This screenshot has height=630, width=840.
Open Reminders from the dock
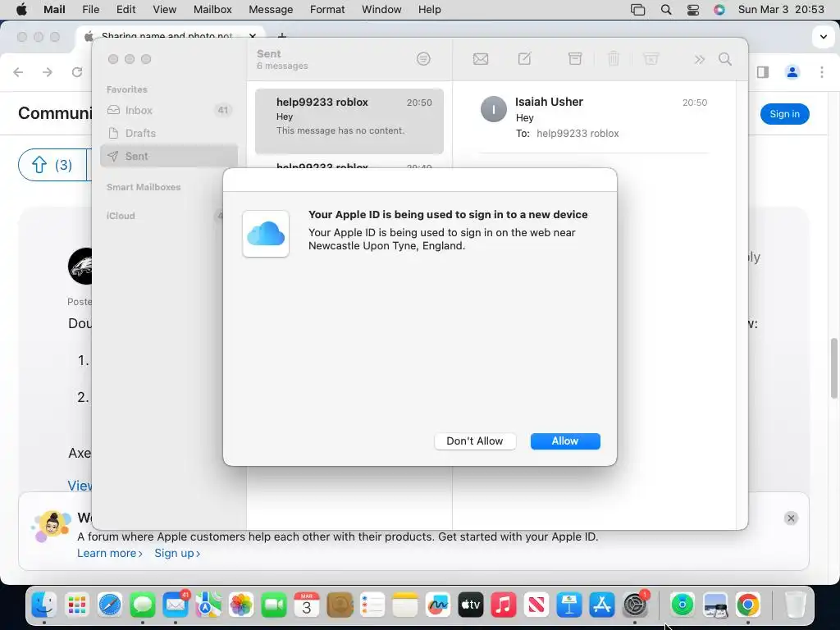tap(372, 605)
